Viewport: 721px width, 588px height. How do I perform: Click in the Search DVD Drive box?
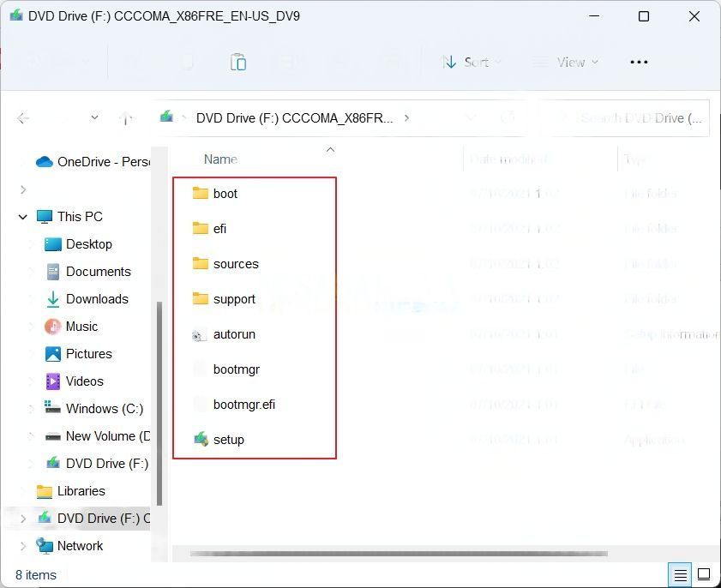tap(625, 118)
